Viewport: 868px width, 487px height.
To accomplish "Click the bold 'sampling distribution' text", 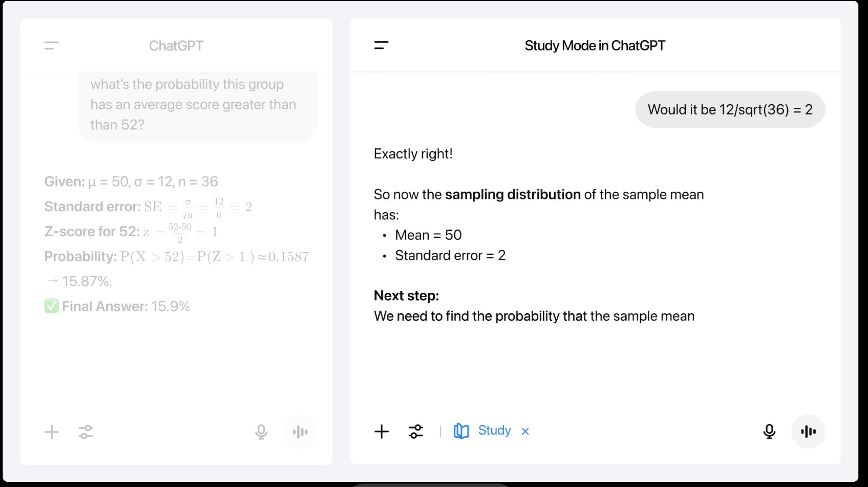I will coord(513,194).
